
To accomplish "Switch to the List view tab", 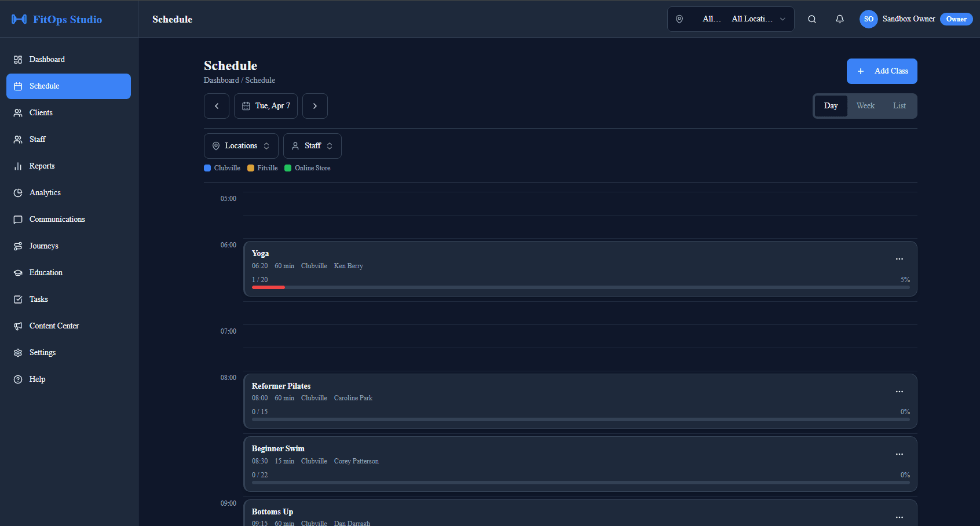I will coord(899,105).
